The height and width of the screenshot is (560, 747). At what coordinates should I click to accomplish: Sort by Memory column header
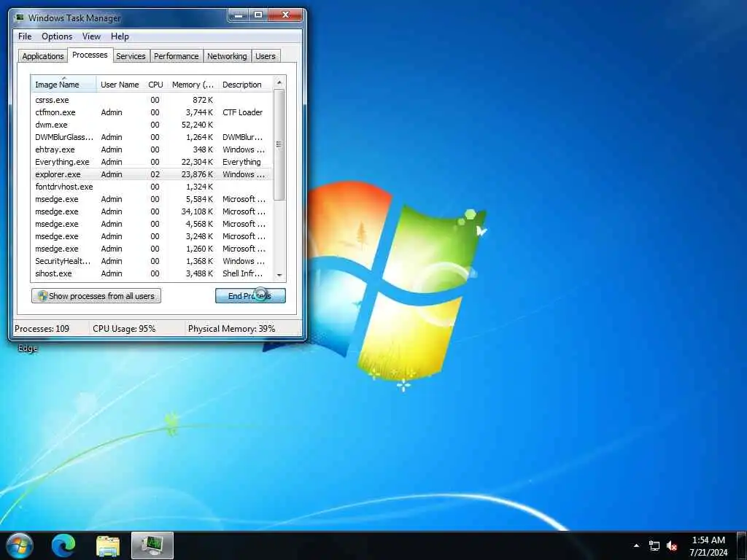pos(193,85)
